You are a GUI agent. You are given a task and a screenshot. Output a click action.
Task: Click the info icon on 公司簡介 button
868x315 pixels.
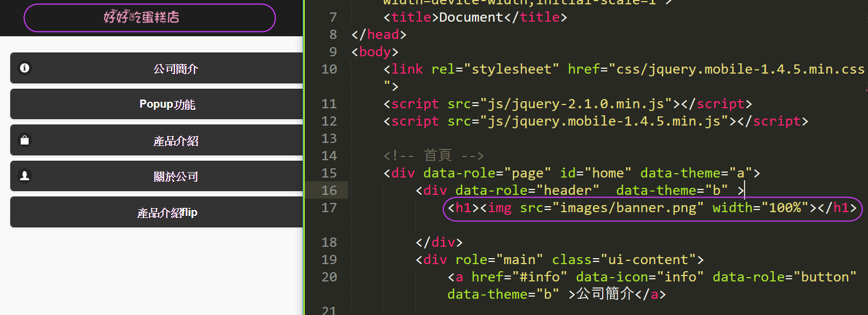pyautogui.click(x=25, y=68)
